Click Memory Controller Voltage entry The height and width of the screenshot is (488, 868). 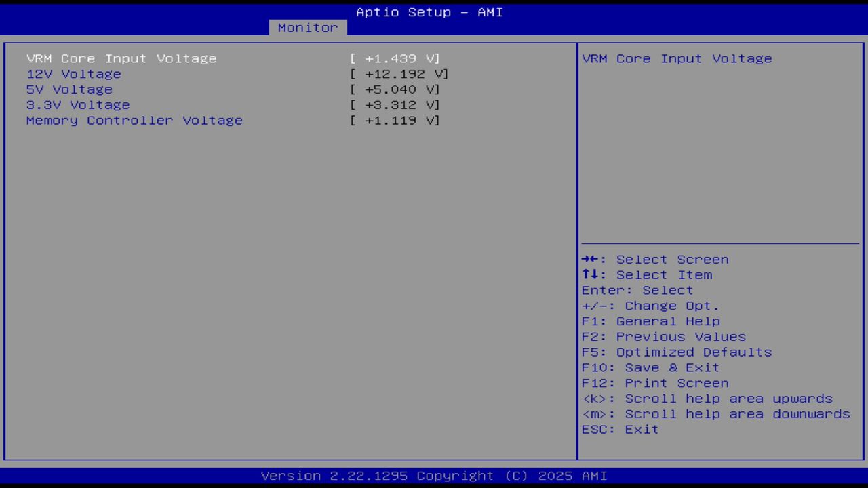coord(134,120)
